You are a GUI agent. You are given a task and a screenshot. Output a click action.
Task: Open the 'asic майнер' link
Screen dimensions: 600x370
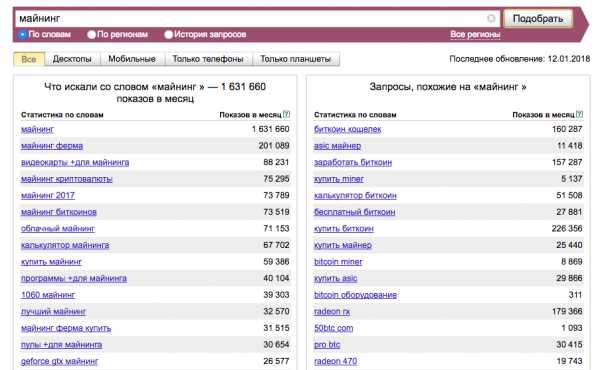pyautogui.click(x=337, y=146)
